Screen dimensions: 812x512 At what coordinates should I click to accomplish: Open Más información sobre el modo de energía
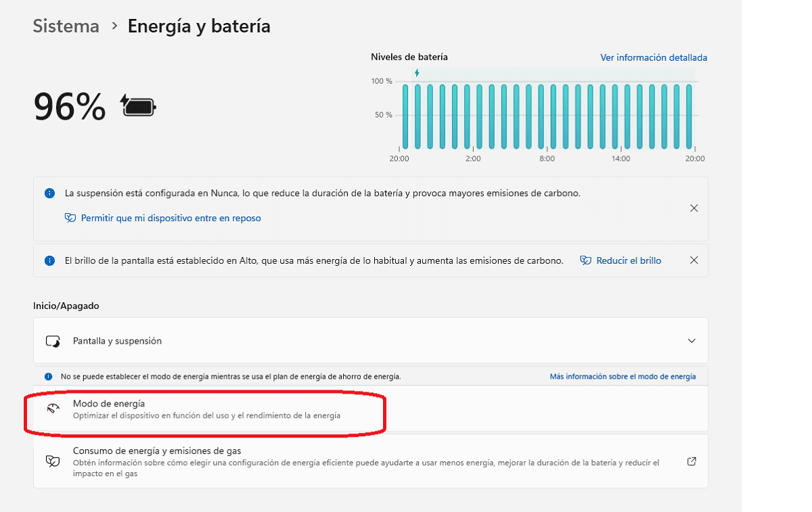[623, 376]
